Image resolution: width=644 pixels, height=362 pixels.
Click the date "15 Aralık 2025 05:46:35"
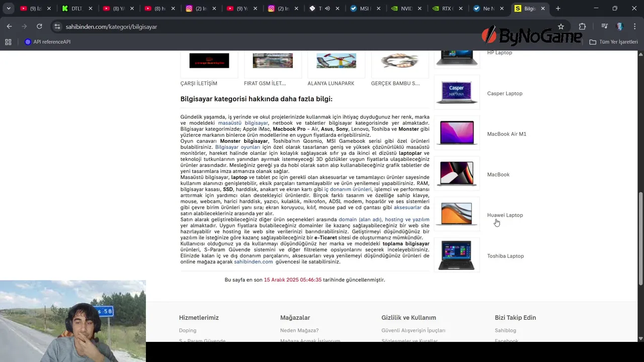[293, 280]
